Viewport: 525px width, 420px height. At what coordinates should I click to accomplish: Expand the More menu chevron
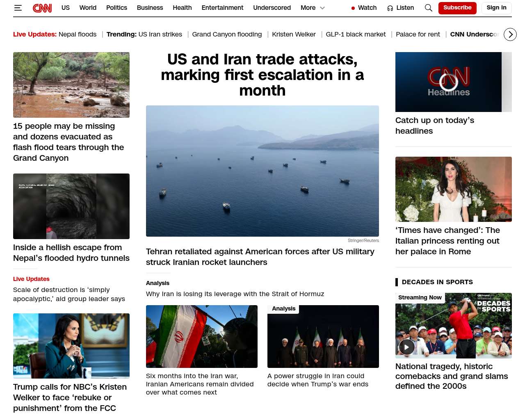322,8
